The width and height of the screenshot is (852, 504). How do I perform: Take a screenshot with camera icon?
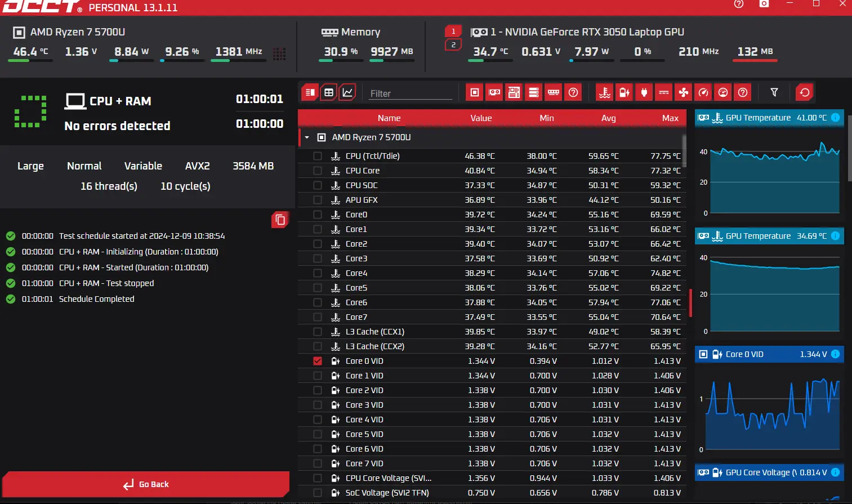coord(764,4)
